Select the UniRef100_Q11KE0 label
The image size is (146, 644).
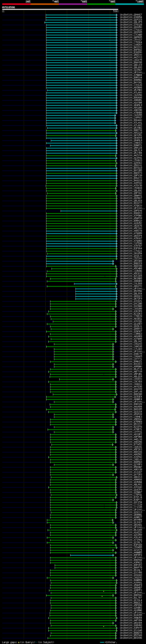131,324
